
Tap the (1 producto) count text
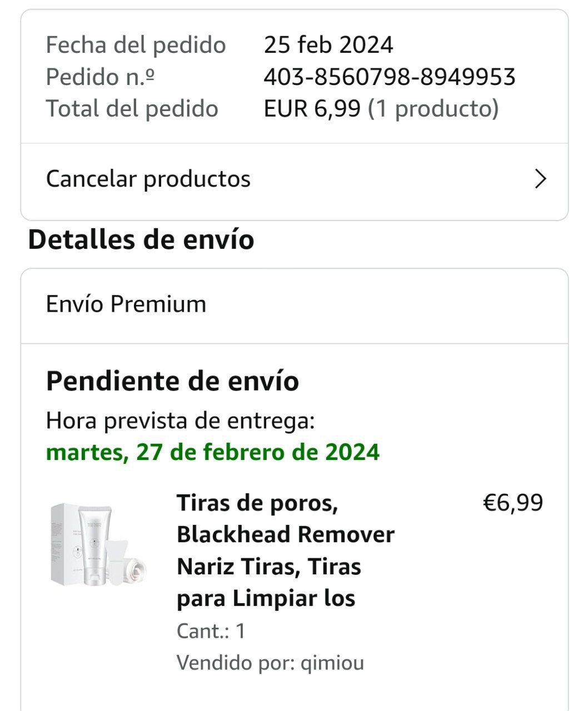[433, 108]
